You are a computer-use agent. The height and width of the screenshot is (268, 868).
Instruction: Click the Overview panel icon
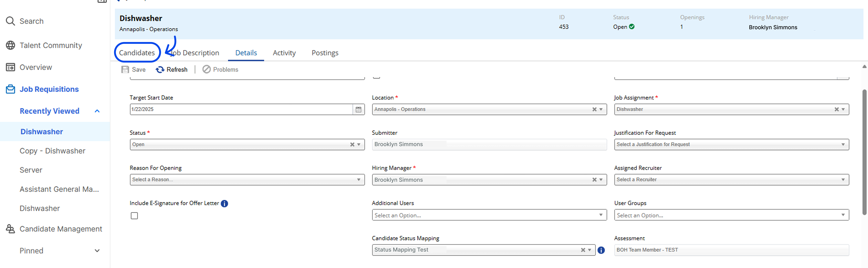pyautogui.click(x=10, y=67)
